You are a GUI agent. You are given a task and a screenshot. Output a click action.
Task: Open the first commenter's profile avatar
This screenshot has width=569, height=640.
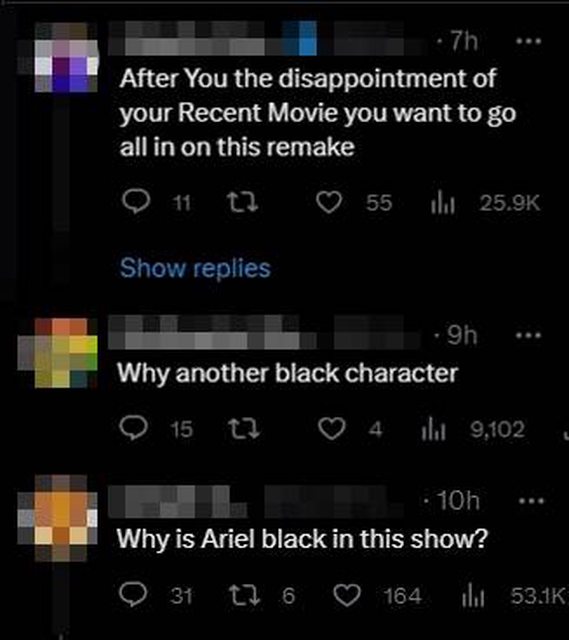click(67, 57)
